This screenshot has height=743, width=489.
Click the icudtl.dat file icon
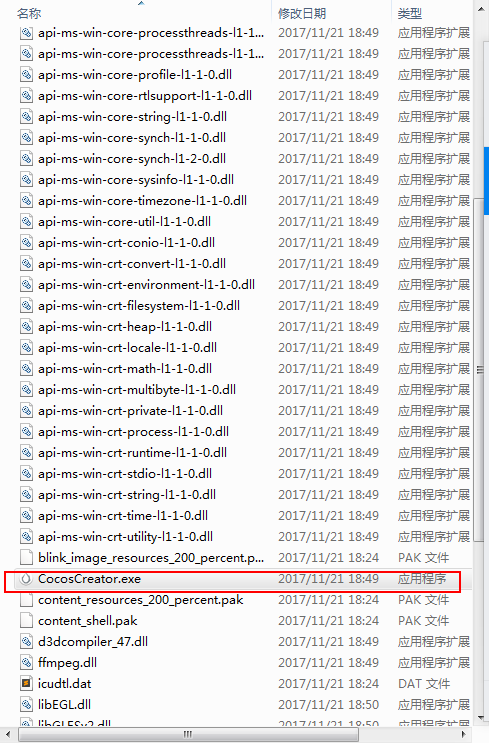(x=26, y=683)
